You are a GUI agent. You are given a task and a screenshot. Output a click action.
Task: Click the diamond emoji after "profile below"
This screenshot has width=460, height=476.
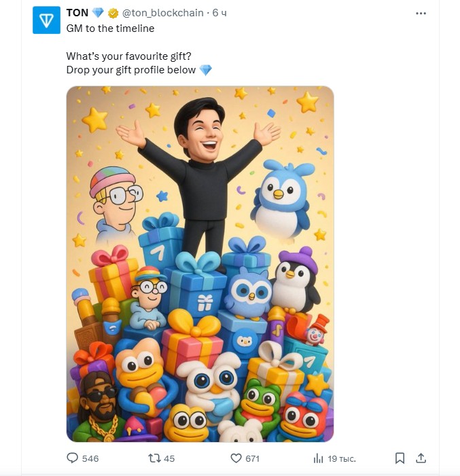pos(206,70)
